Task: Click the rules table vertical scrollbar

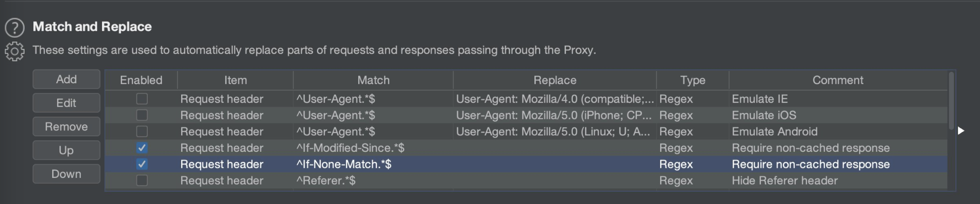Action: pos(952,101)
